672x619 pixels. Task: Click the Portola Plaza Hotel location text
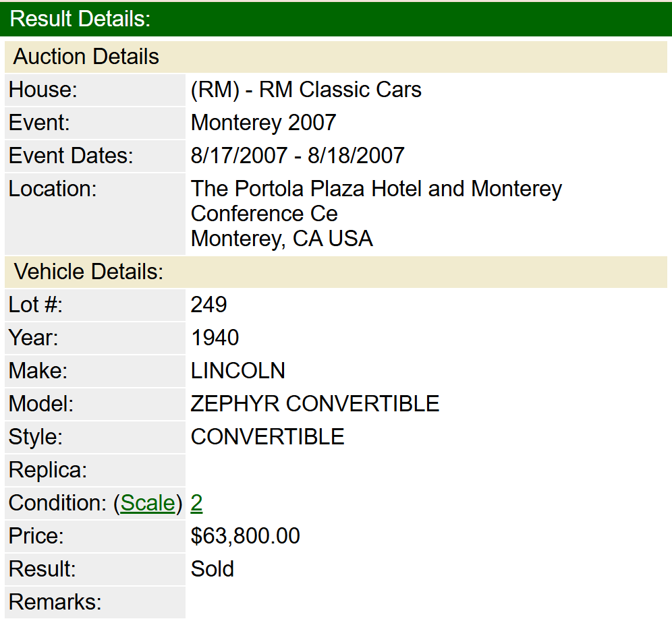pos(376,189)
